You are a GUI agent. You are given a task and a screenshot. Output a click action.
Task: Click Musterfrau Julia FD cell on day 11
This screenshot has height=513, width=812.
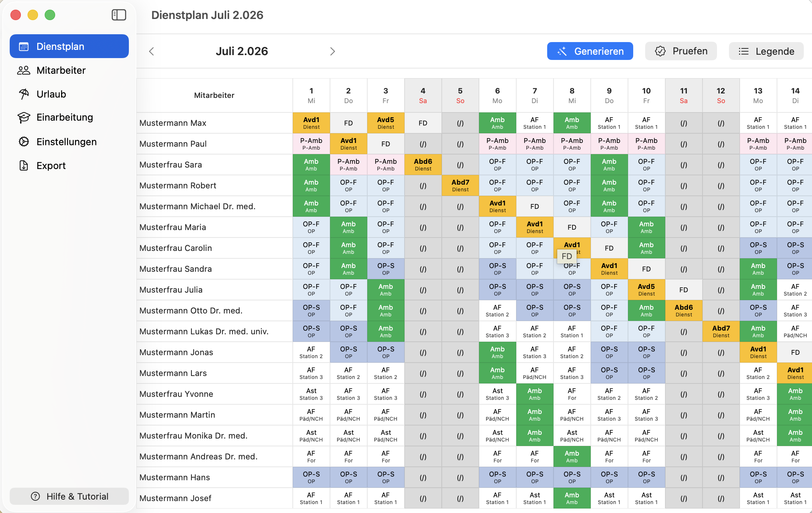click(x=684, y=290)
